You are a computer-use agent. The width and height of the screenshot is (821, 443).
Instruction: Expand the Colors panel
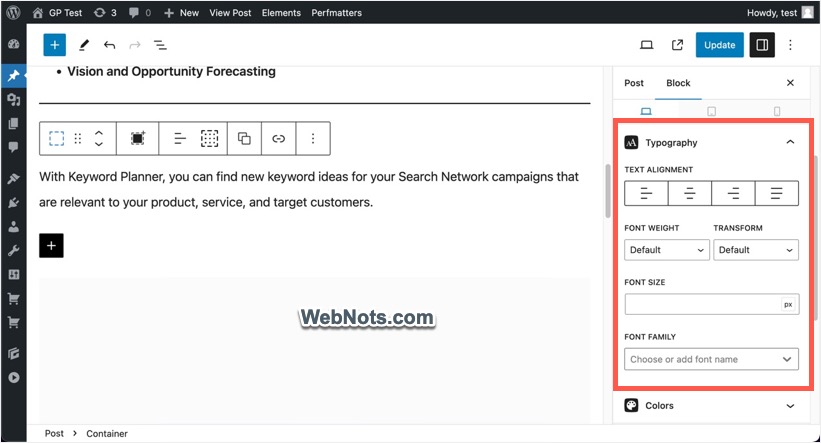point(710,406)
